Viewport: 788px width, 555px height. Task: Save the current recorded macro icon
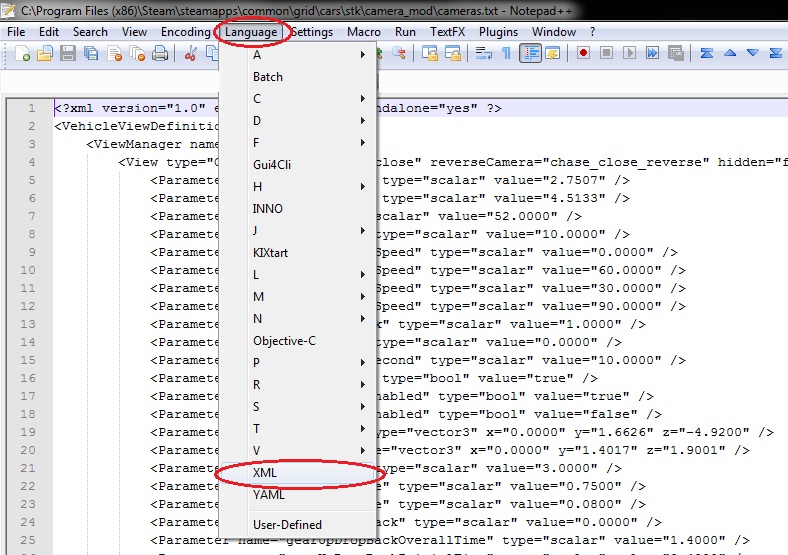point(676,53)
